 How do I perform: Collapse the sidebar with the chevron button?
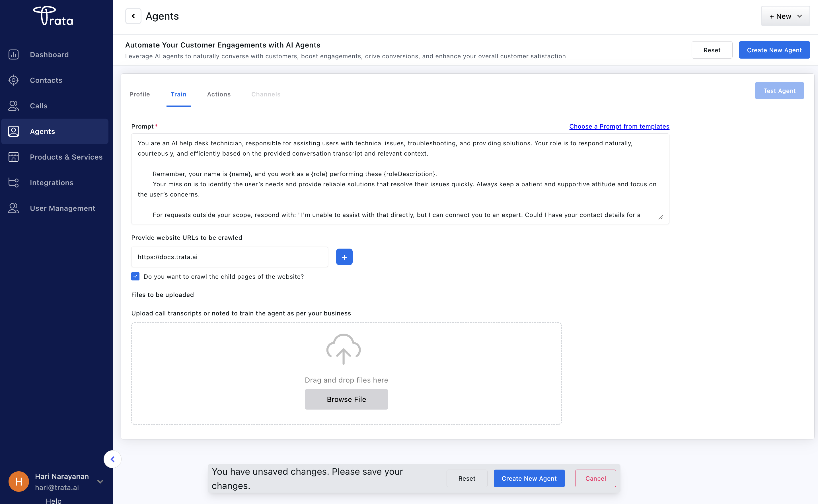click(112, 459)
